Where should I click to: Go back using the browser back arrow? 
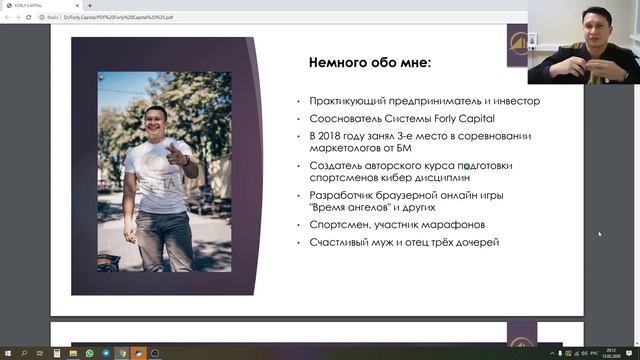click(x=7, y=17)
